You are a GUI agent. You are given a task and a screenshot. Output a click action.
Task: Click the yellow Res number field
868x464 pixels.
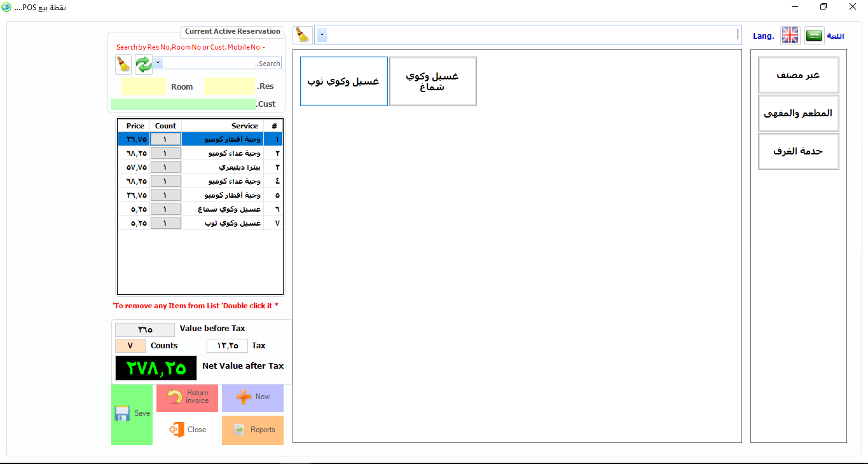230,86
